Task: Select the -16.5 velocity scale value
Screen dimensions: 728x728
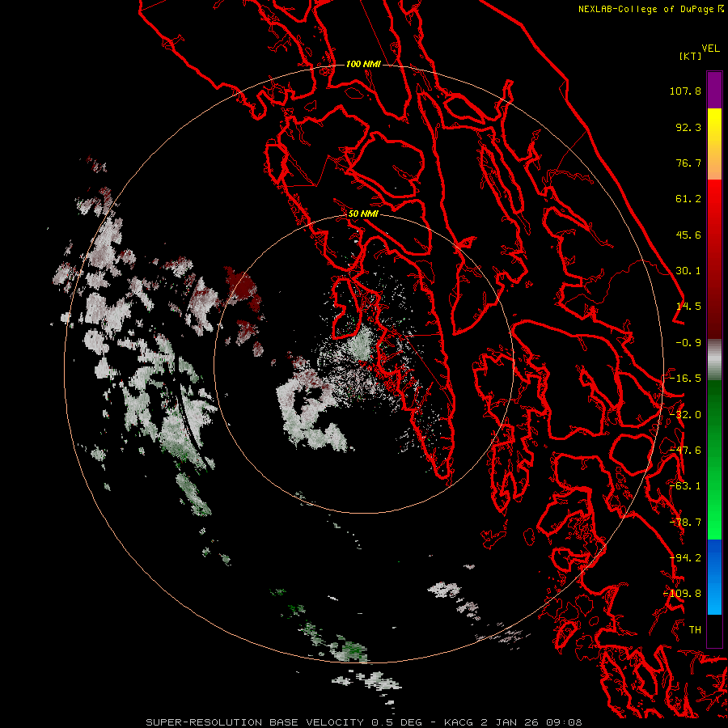Action: (685, 379)
